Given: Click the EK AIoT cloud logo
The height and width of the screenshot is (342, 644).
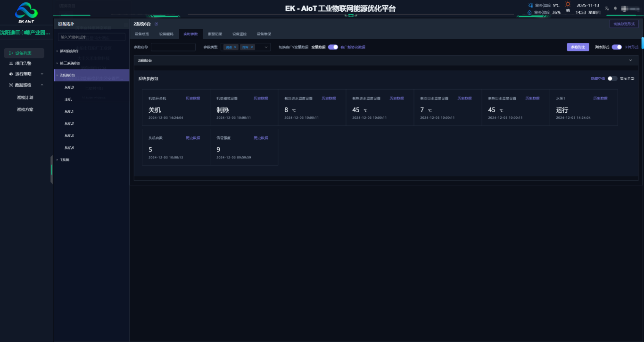Looking at the screenshot, I should (x=26, y=10).
